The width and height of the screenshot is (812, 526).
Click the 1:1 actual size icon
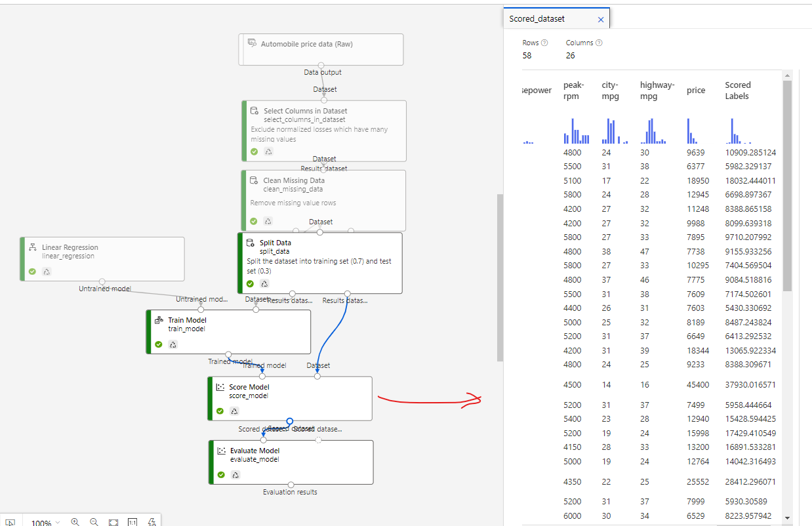pyautogui.click(x=132, y=521)
